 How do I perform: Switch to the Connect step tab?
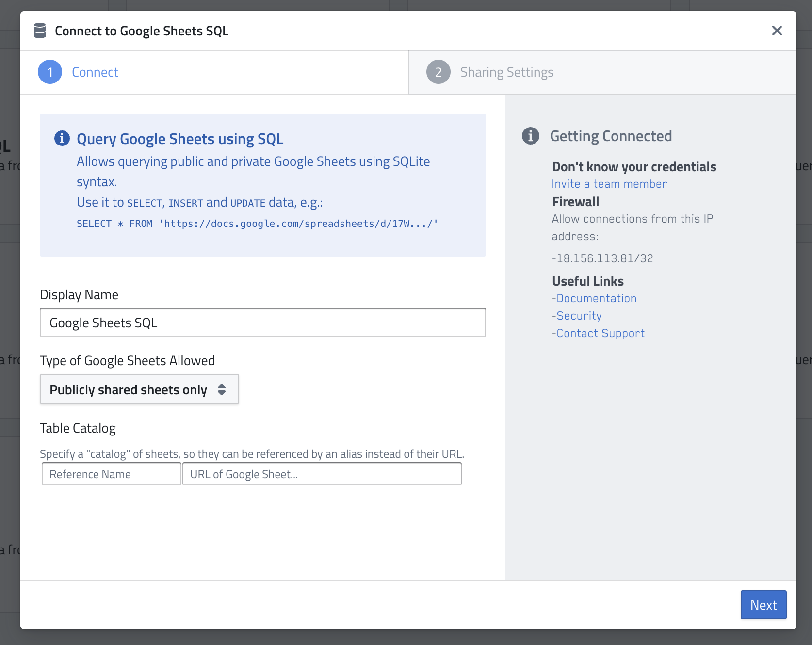tap(95, 72)
